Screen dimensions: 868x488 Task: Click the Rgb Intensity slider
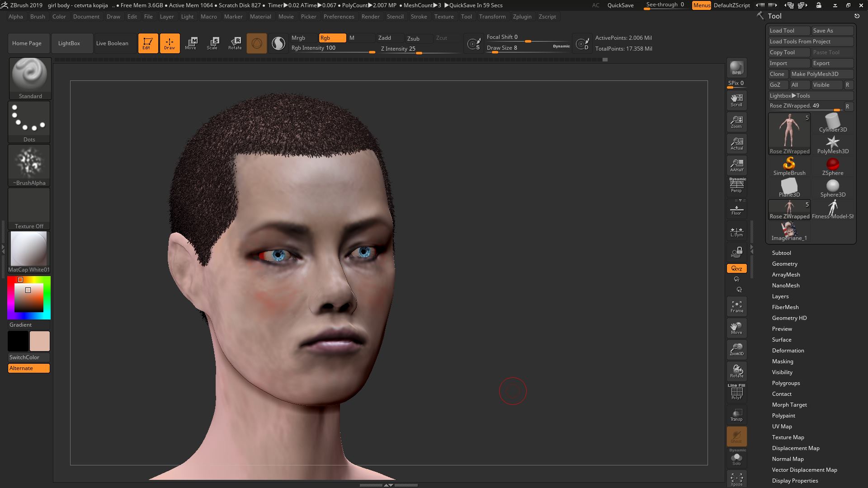pyautogui.click(x=333, y=48)
